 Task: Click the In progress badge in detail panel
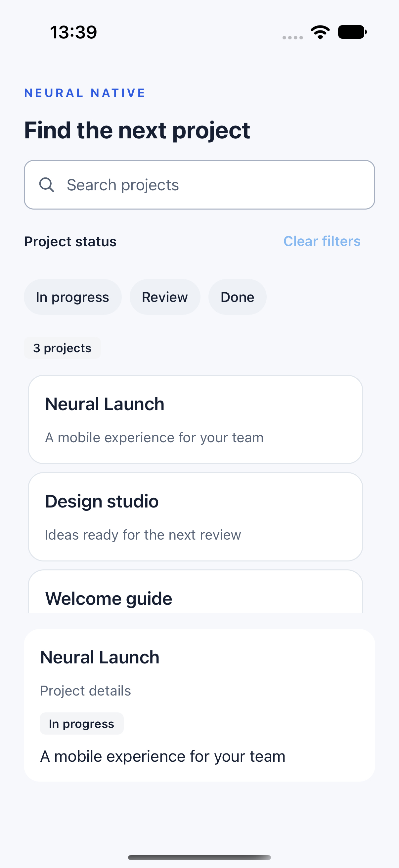(x=81, y=723)
